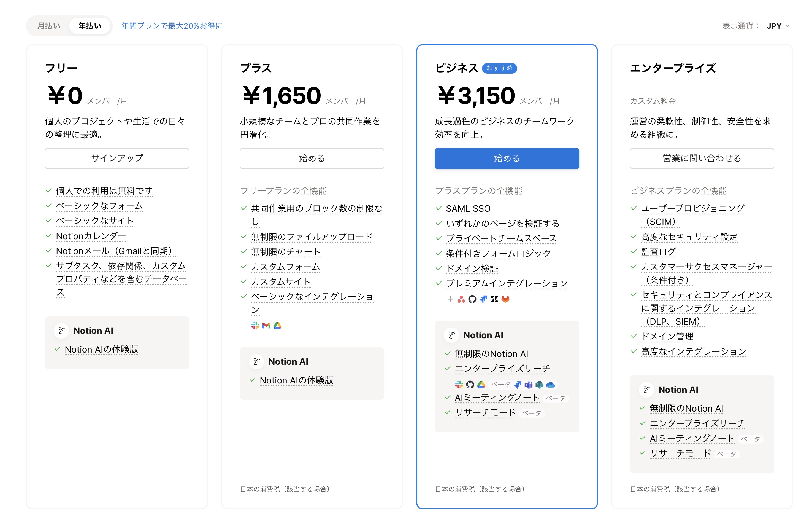Image resolution: width=812 pixels, height=526 pixels.
Task: Click GitHub icon in premium integrations row
Action: (472, 299)
